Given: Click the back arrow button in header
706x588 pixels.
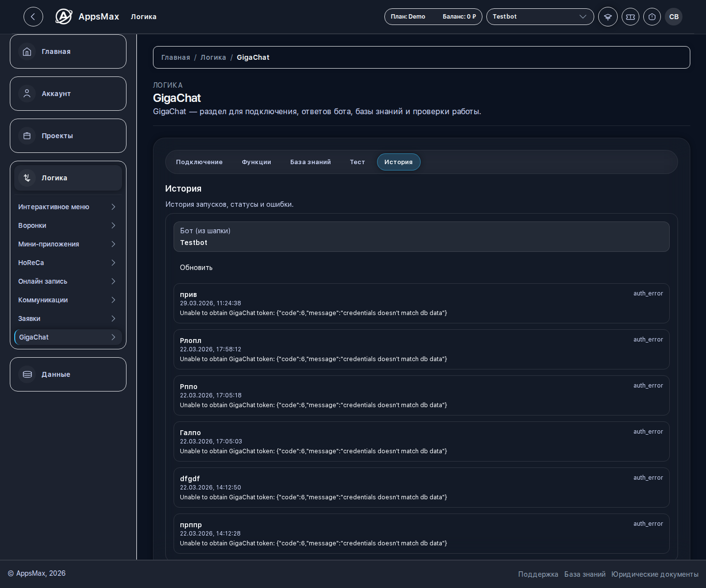Looking at the screenshot, I should 33,17.
